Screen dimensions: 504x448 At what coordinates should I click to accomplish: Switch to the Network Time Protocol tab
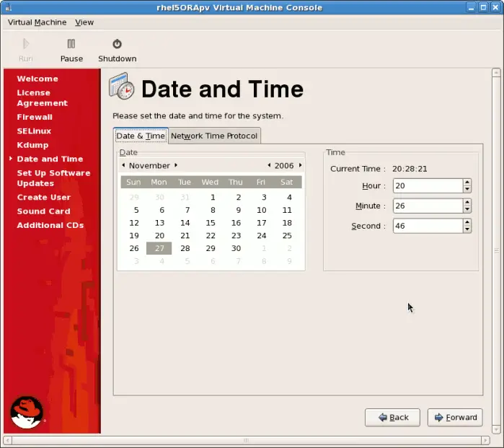click(x=214, y=136)
